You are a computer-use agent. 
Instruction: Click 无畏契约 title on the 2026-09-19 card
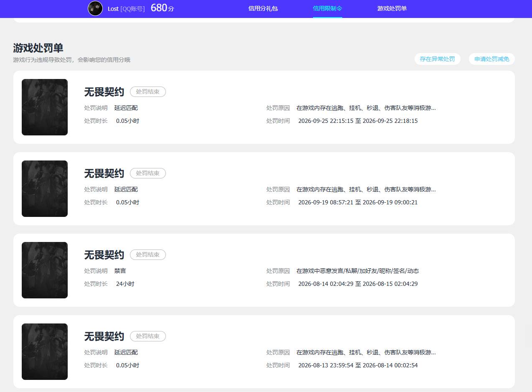104,173
